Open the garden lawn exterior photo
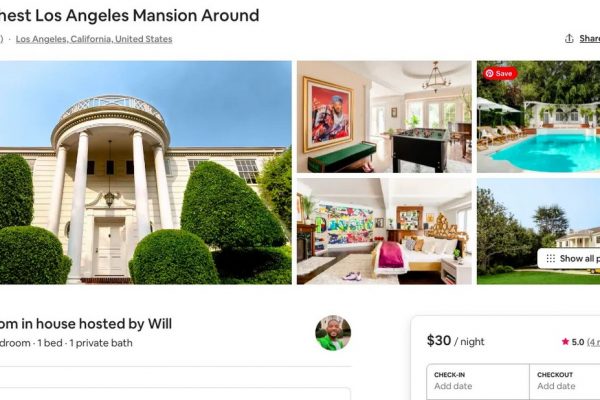Viewport: 600px width, 400px height. pos(538,231)
